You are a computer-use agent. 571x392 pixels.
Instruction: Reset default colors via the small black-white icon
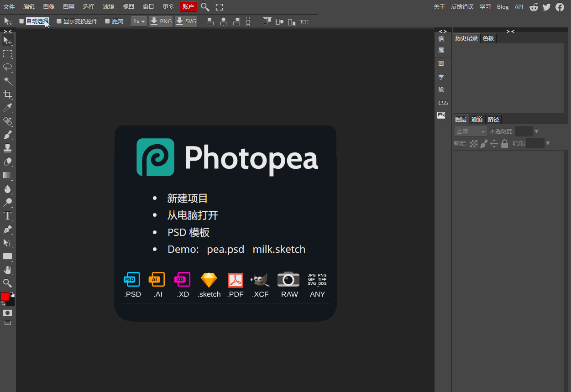click(12, 295)
